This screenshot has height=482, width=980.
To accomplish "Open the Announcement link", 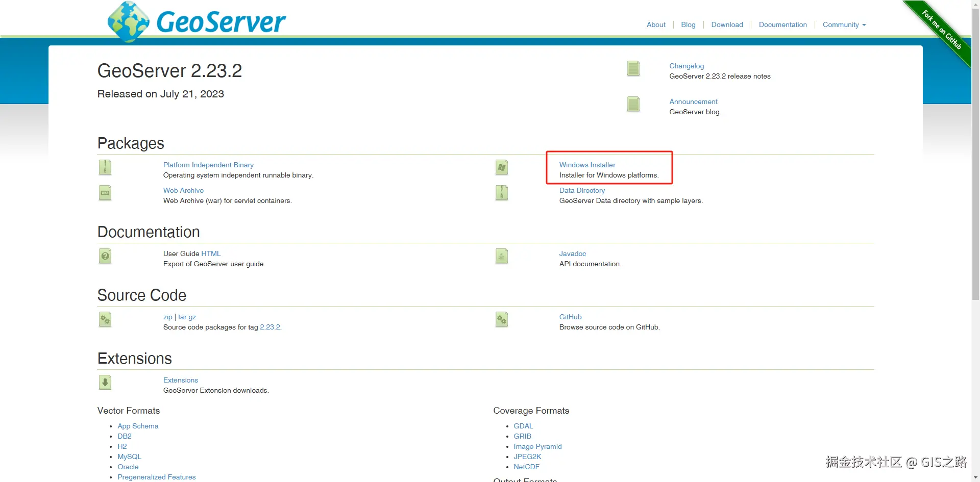I will coord(693,102).
